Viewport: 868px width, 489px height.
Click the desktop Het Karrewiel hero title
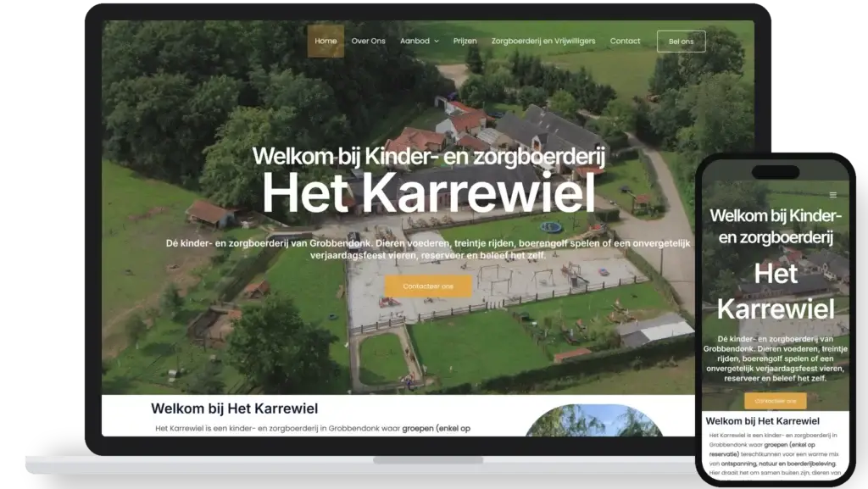point(428,192)
